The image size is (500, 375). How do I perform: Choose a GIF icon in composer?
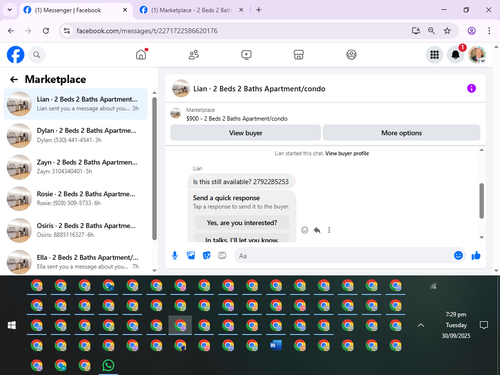click(222, 256)
